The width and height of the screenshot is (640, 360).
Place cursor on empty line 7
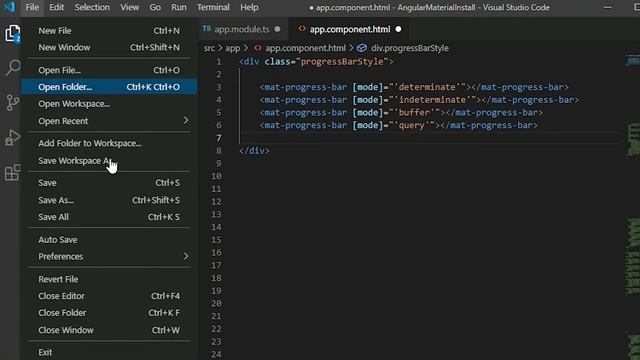point(429,138)
